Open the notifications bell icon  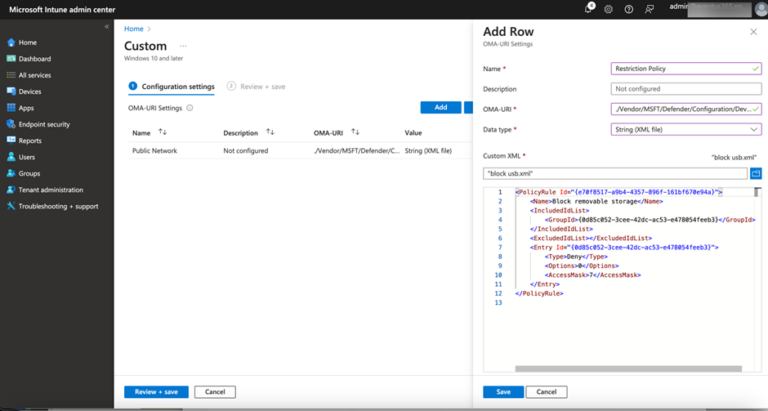coord(589,9)
